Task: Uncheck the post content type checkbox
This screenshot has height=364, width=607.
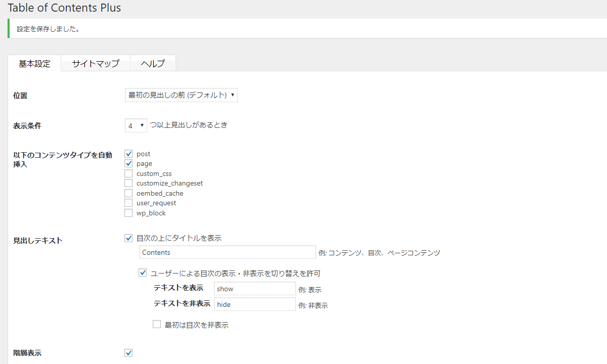Action: click(128, 154)
